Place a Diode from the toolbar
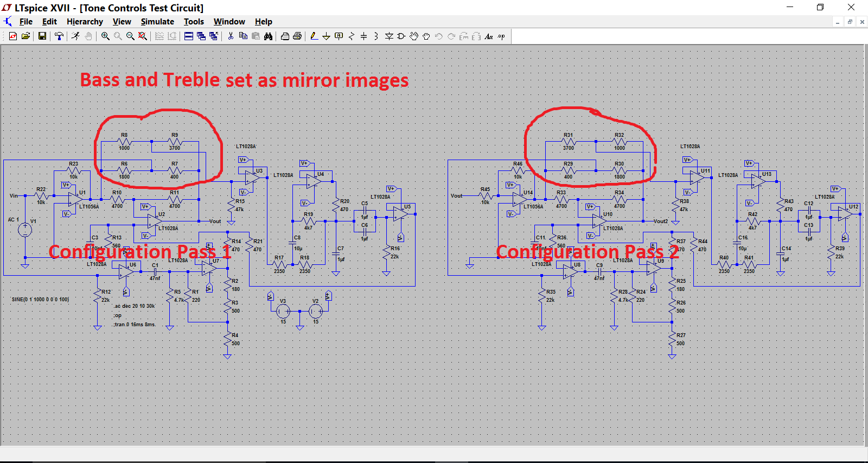The image size is (868, 463). point(389,36)
